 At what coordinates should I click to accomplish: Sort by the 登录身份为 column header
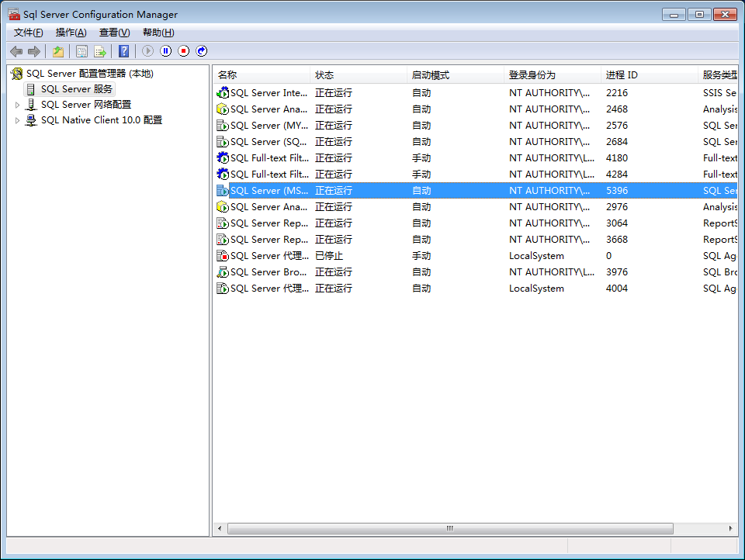point(552,75)
